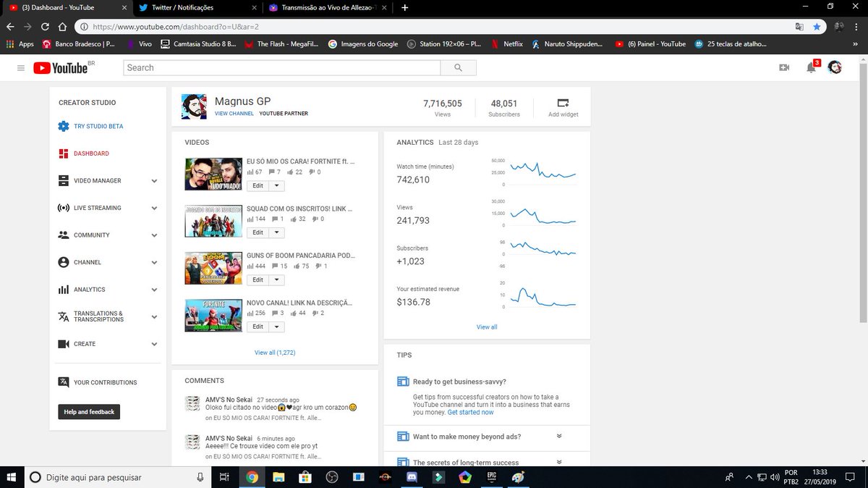Open the create video camera icon
Screen dimensions: 868x488
click(x=784, y=67)
